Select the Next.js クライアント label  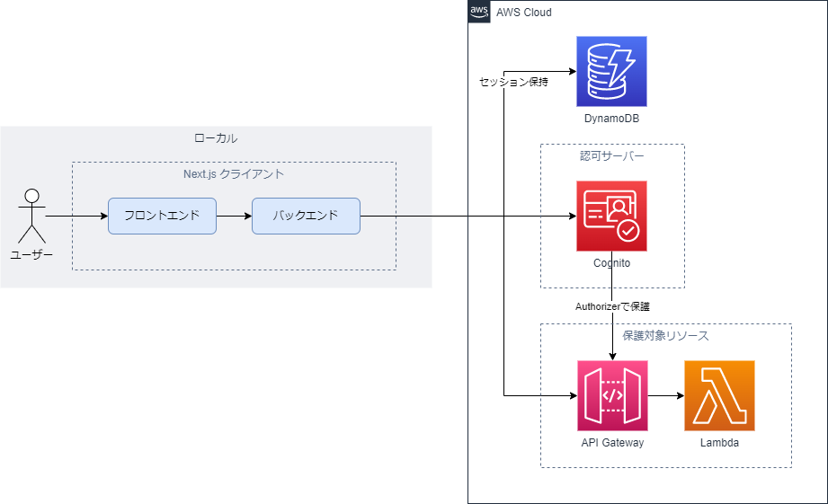tap(234, 174)
